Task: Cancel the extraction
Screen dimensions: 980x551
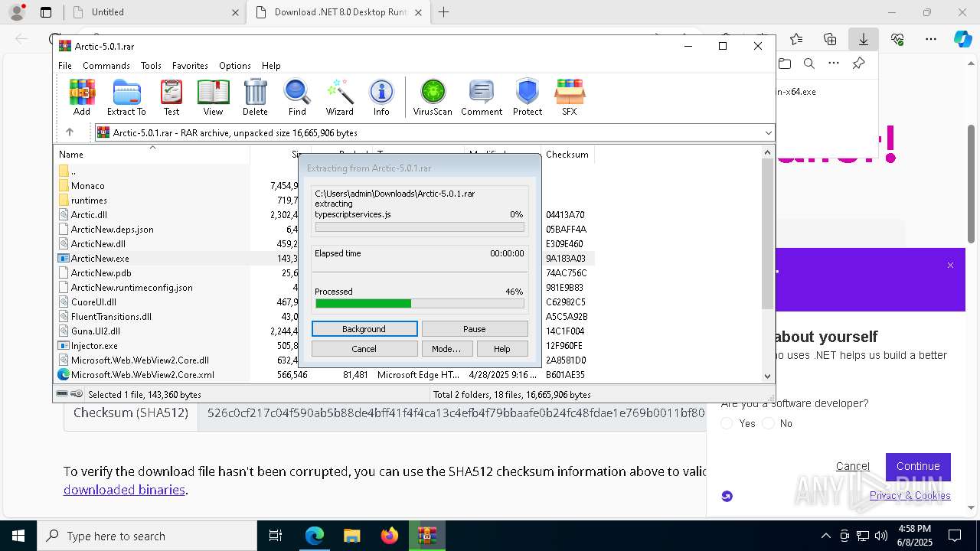Action: [364, 348]
